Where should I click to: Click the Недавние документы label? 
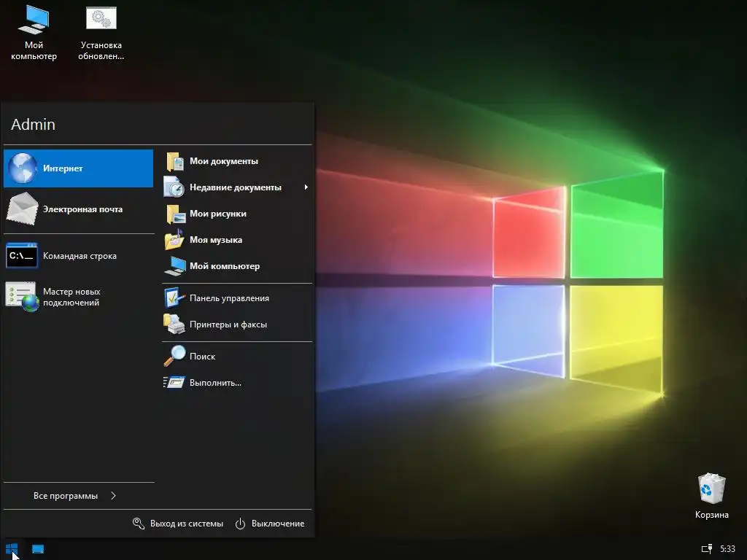(236, 187)
